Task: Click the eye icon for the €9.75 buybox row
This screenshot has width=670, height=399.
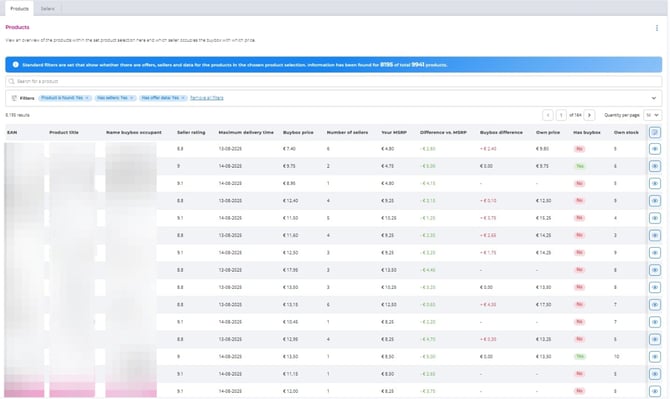Action: 654,166
